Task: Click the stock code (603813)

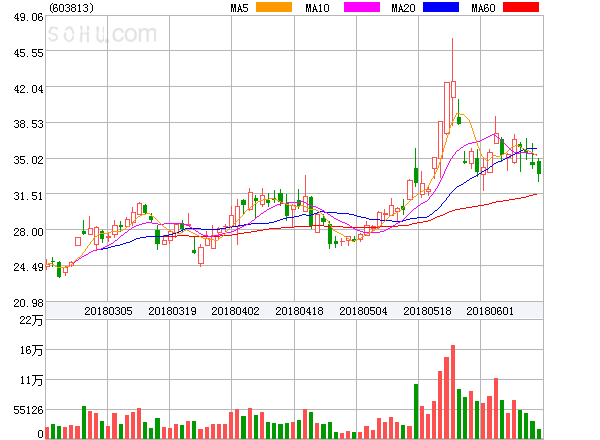Action: pyautogui.click(x=72, y=8)
